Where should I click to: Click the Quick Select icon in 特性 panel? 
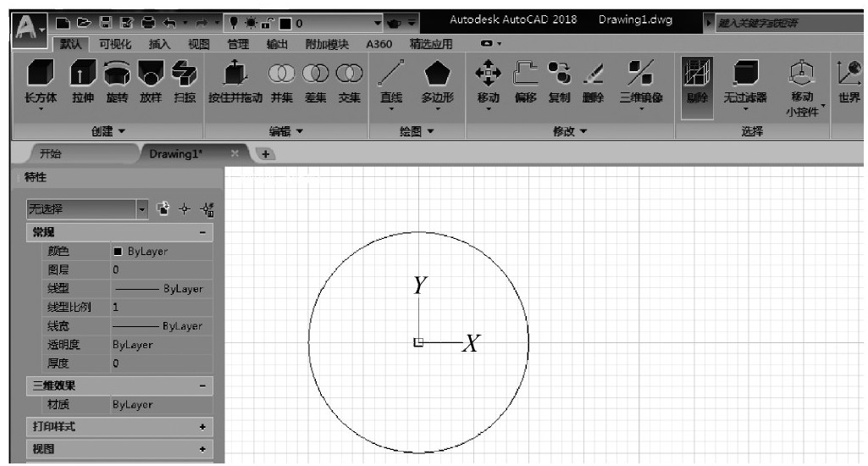coord(207,209)
